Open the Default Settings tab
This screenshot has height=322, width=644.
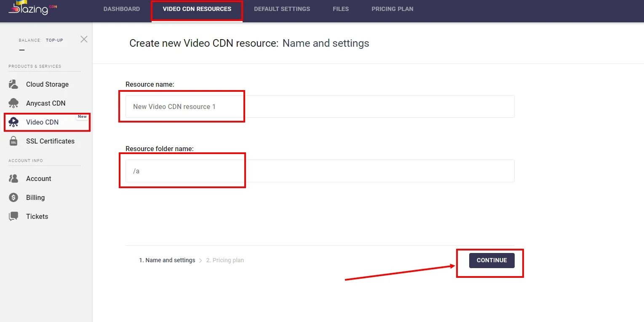tap(282, 9)
